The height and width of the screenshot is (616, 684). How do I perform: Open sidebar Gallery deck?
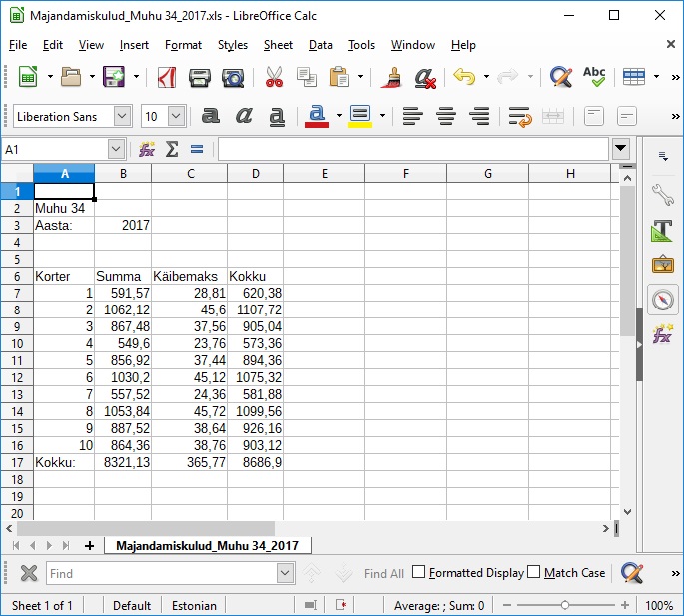(663, 264)
